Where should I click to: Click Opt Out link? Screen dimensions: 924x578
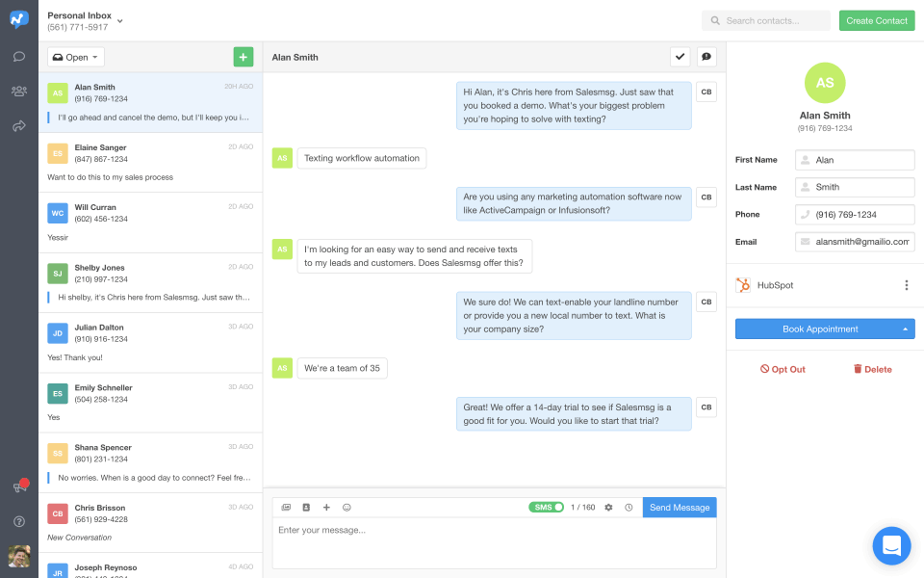click(783, 369)
